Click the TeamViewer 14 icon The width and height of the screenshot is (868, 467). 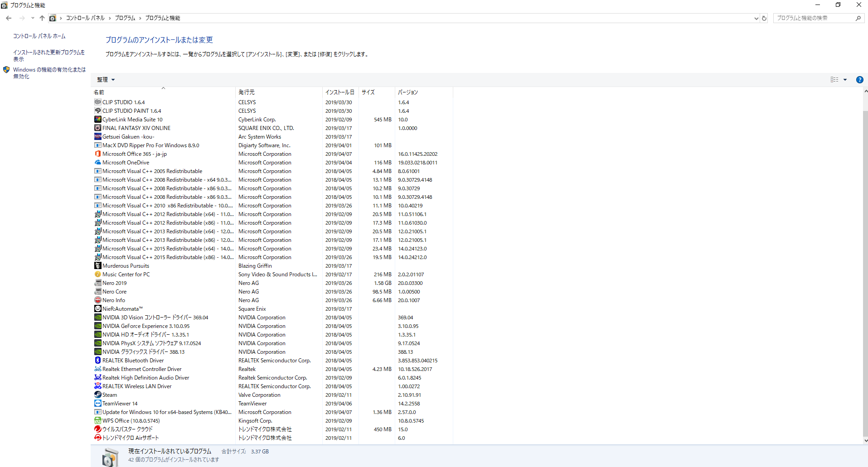97,404
